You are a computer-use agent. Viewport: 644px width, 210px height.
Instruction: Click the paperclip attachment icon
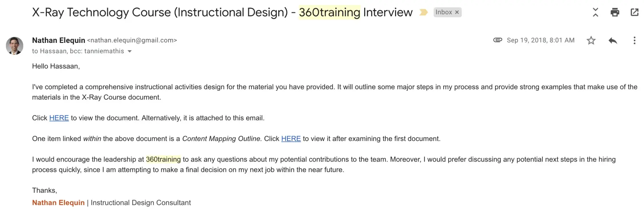(x=497, y=40)
